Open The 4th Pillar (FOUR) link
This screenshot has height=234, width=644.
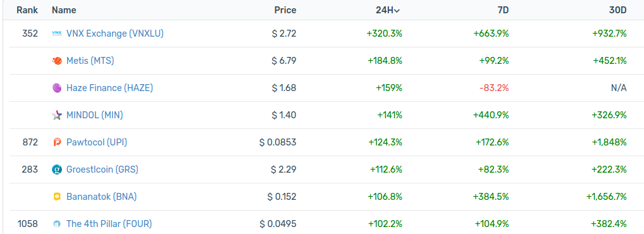(109, 224)
